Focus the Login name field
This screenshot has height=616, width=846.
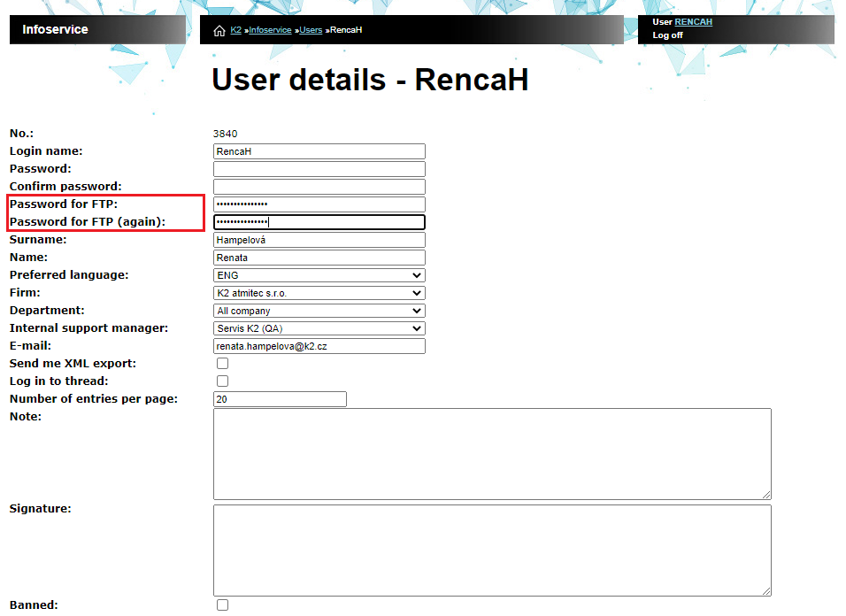[319, 151]
